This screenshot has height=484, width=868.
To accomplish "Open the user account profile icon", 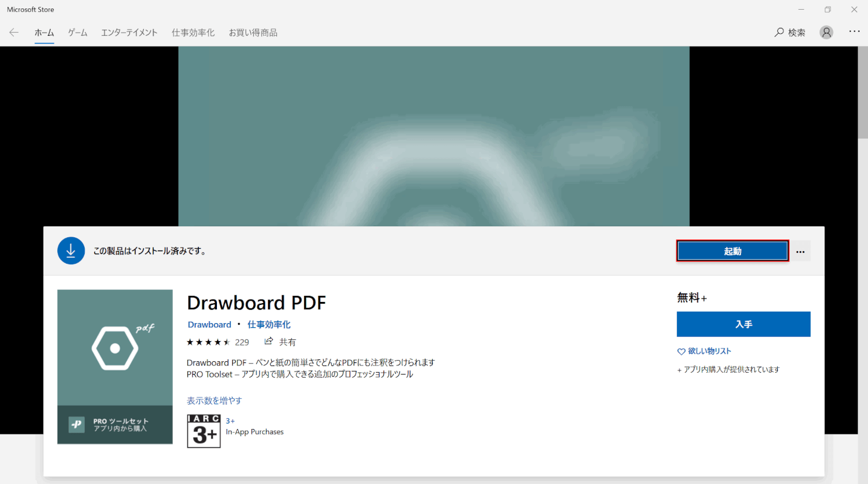I will point(826,33).
